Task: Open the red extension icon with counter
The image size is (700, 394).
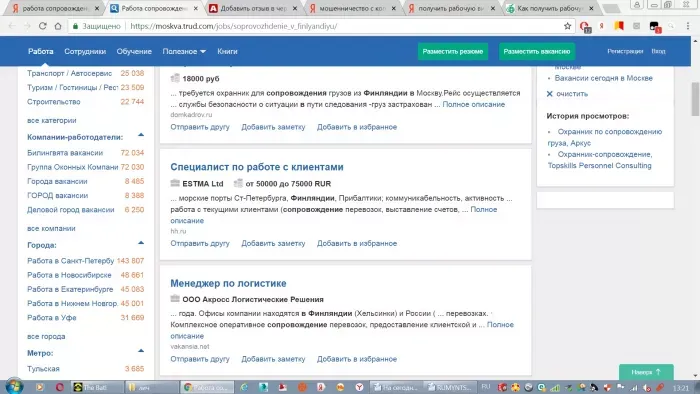Action: pyautogui.click(x=585, y=27)
